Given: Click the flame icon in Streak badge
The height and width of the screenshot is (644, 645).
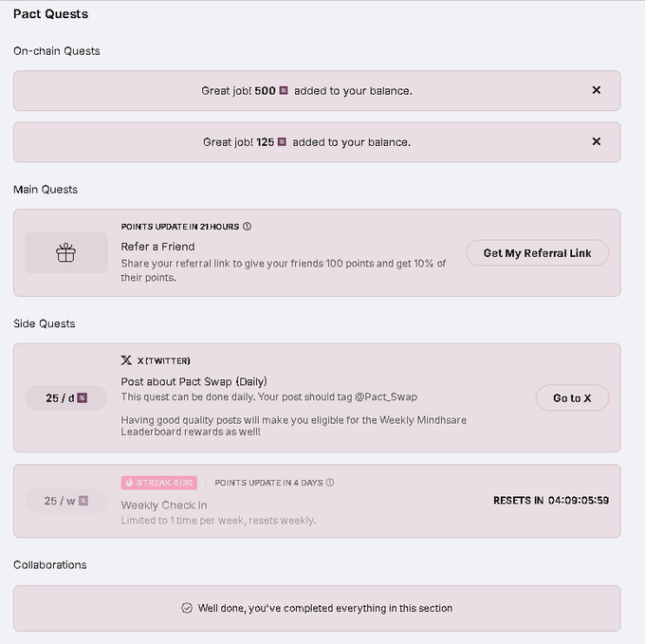Looking at the screenshot, I should pos(129,483).
